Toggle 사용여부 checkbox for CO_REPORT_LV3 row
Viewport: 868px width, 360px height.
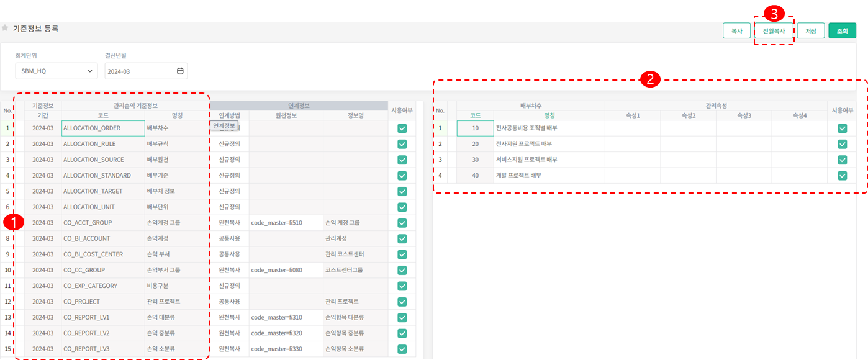[402, 349]
